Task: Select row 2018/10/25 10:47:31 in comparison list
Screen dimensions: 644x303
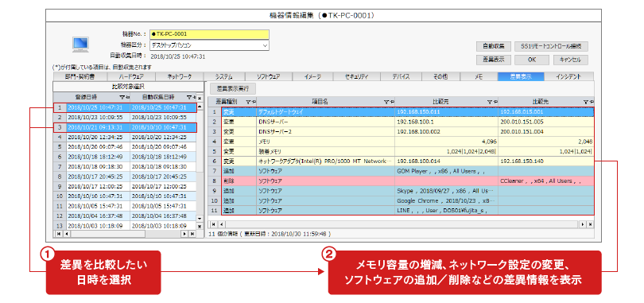Action: pyautogui.click(x=125, y=107)
